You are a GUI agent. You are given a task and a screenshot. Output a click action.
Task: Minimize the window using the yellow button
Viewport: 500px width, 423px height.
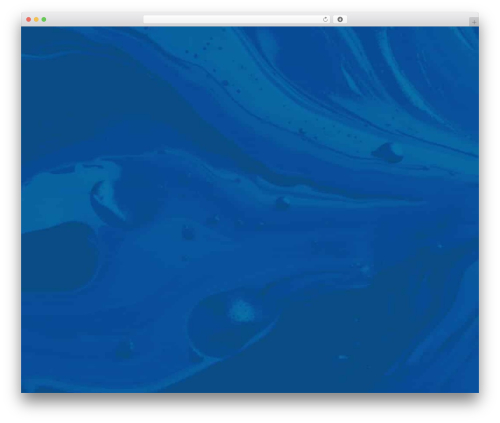[36, 20]
